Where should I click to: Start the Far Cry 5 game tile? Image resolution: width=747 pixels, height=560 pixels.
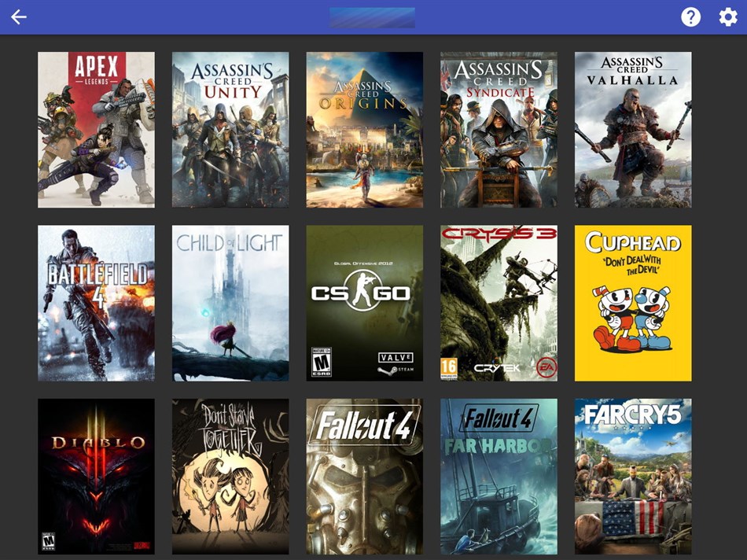(633, 477)
